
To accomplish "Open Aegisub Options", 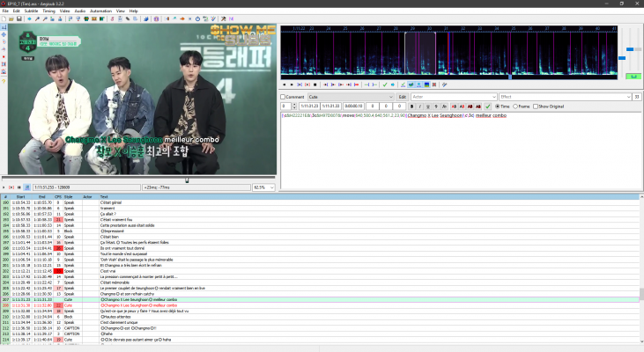I will click(x=223, y=18).
